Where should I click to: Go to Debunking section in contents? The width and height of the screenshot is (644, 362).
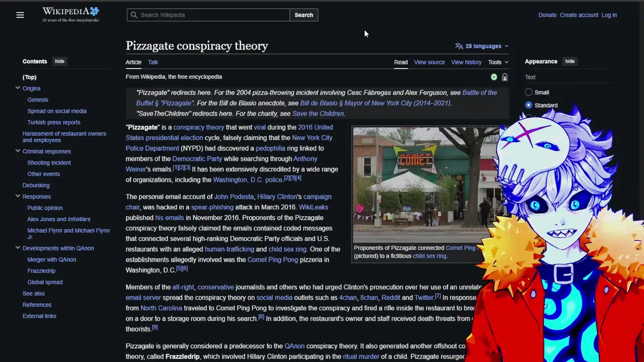[36, 186]
